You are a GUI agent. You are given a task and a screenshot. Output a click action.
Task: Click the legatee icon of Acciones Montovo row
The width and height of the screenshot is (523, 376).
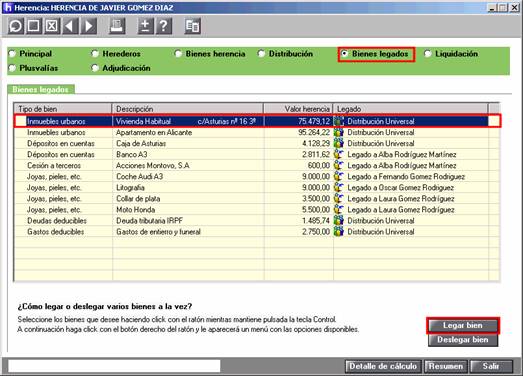pyautogui.click(x=339, y=165)
